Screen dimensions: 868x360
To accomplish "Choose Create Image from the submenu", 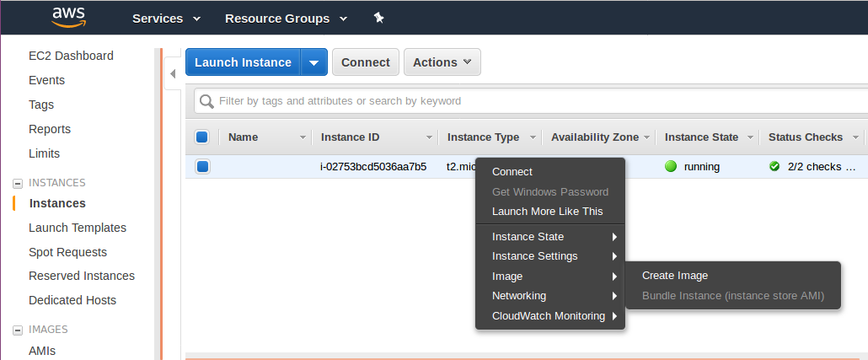I will [x=733, y=275].
